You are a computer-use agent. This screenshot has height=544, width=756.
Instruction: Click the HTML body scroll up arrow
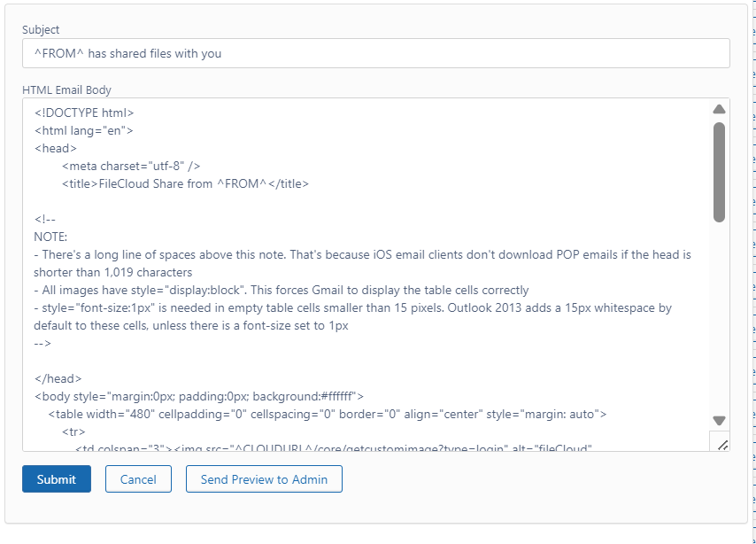(x=719, y=109)
